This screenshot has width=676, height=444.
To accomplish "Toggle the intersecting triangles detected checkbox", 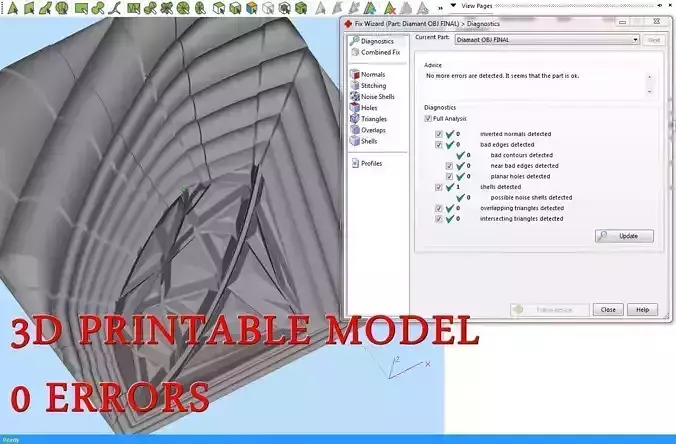I will [438, 219].
